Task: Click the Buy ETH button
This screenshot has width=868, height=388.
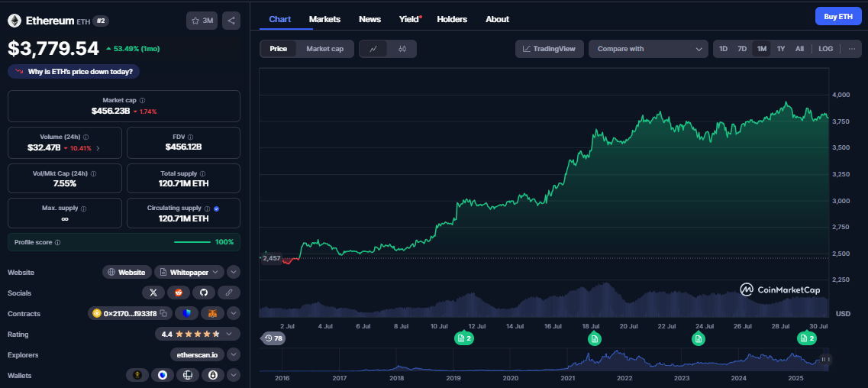Action: (x=838, y=16)
